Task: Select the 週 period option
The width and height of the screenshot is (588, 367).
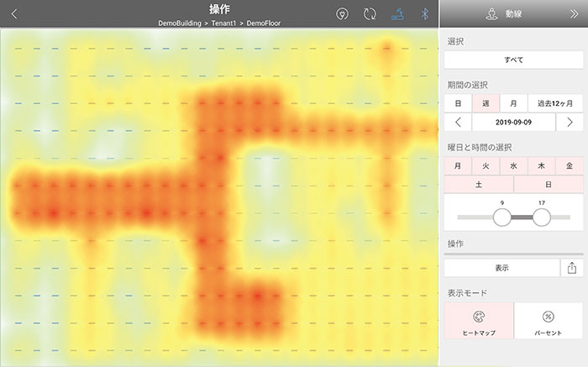Action: point(486,103)
